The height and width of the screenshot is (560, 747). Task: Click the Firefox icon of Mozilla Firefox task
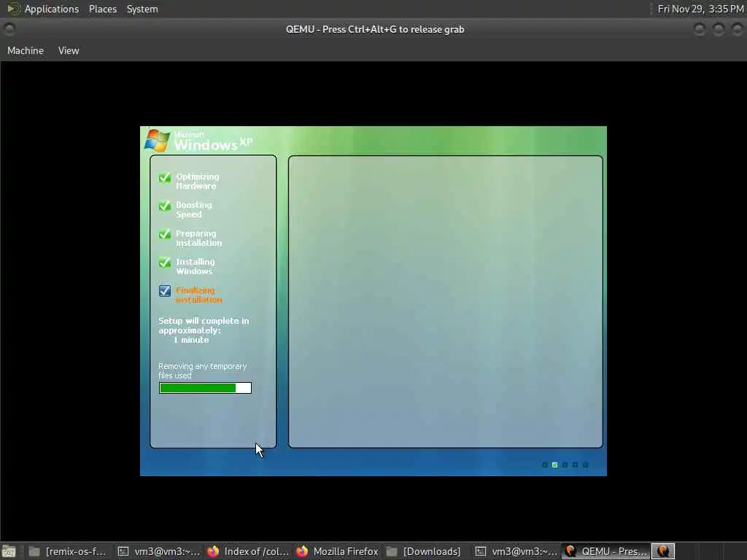(x=302, y=551)
